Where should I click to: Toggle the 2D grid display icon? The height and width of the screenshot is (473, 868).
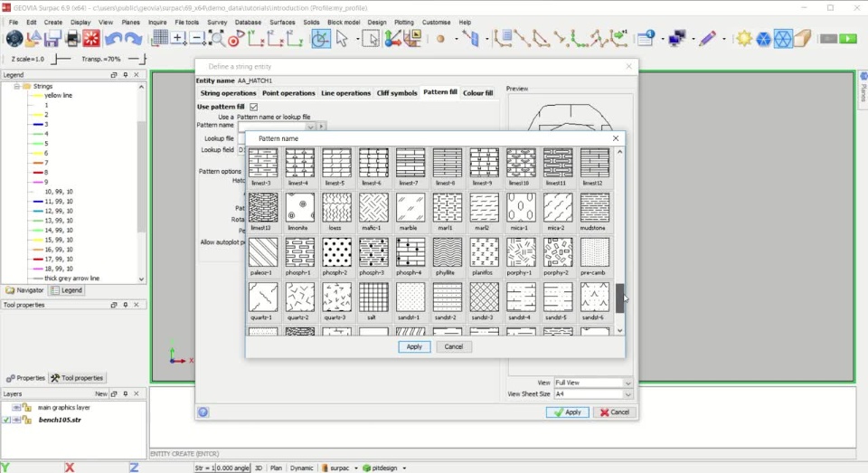(160, 38)
